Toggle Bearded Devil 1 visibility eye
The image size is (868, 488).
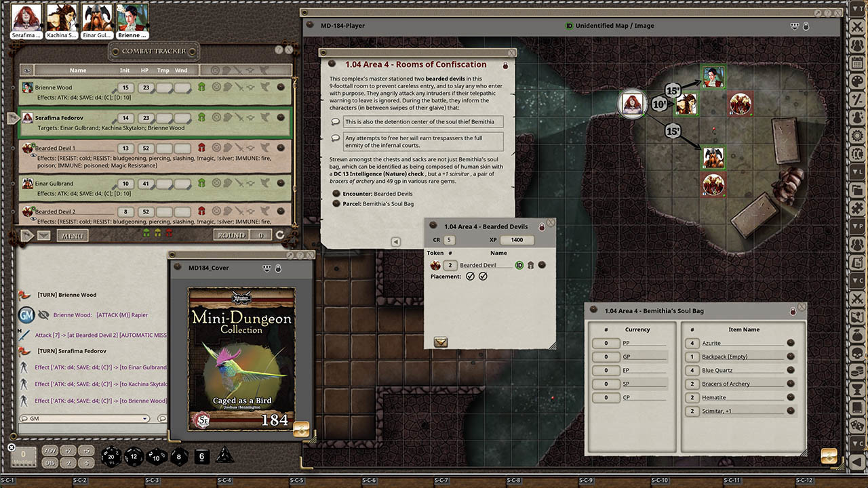coord(34,155)
